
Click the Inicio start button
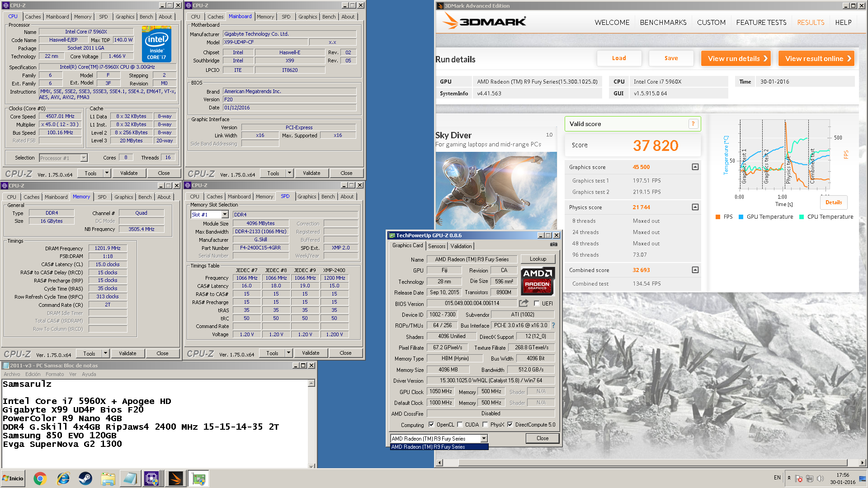pyautogui.click(x=13, y=479)
